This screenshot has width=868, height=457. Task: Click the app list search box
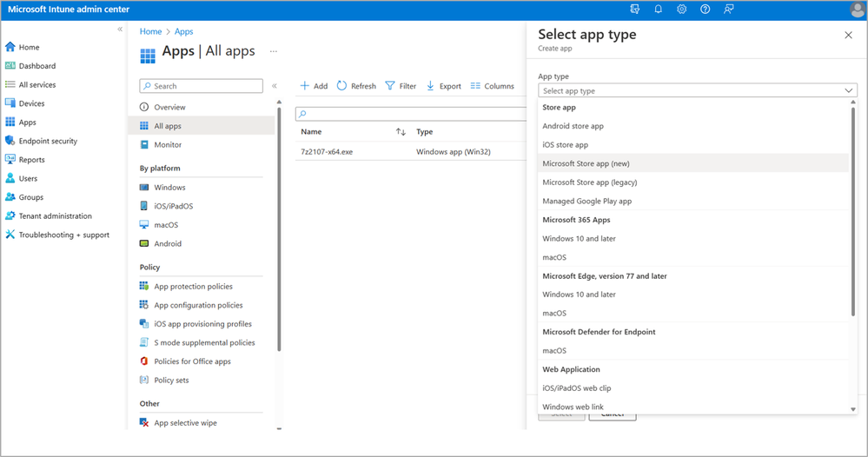pyautogui.click(x=411, y=114)
